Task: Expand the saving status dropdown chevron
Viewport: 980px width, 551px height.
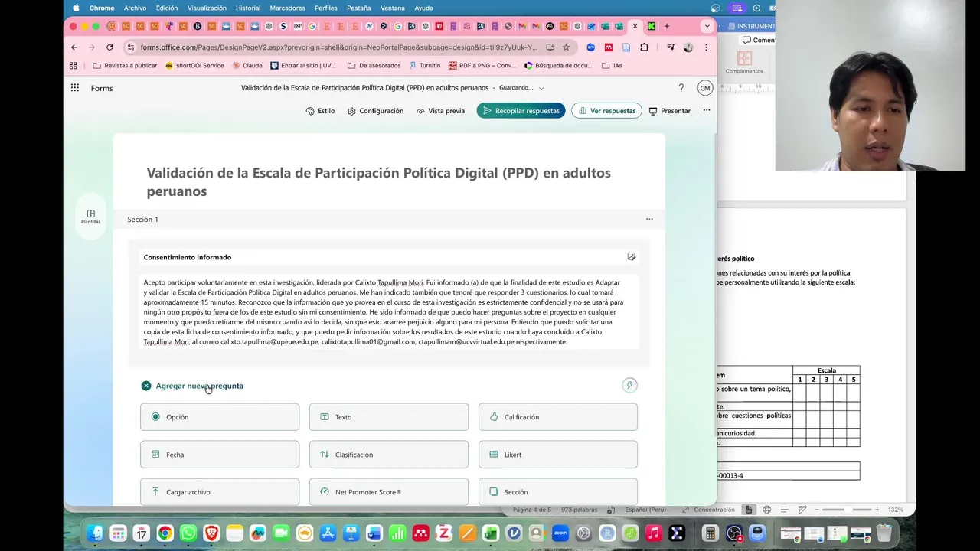Action: click(x=541, y=88)
